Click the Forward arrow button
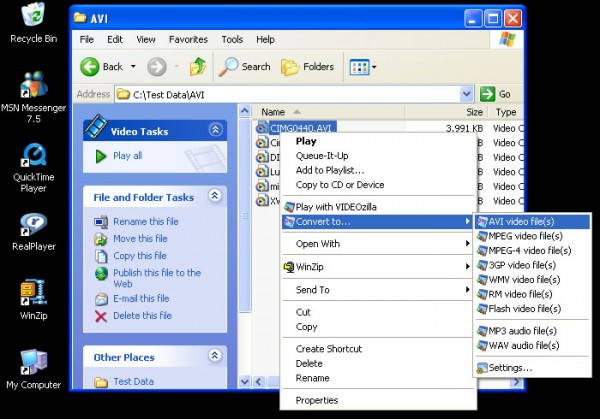Screen dimensions: 600x419 point(157,67)
